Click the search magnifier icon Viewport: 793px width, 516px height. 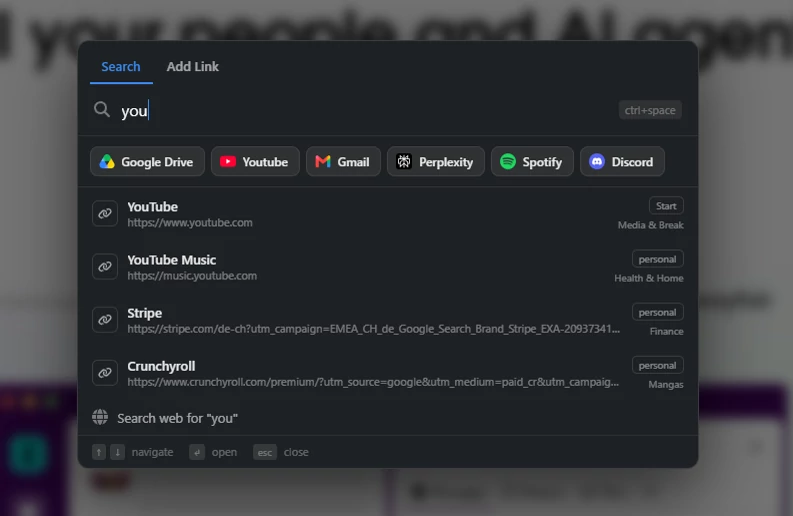(102, 109)
